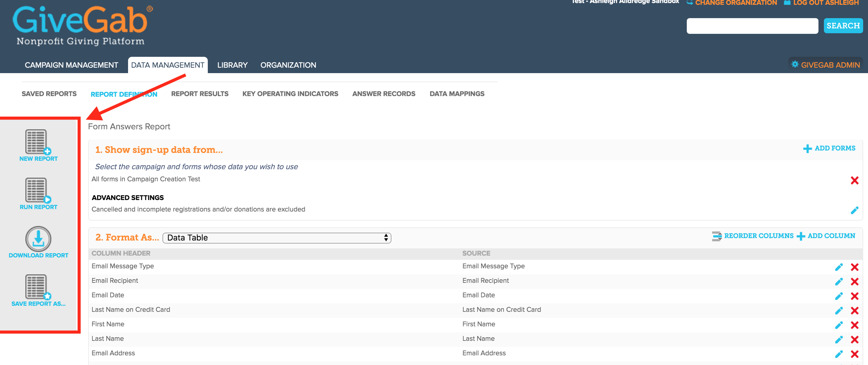The width and height of the screenshot is (868, 365).
Task: Open the Library tab
Action: coord(233,65)
